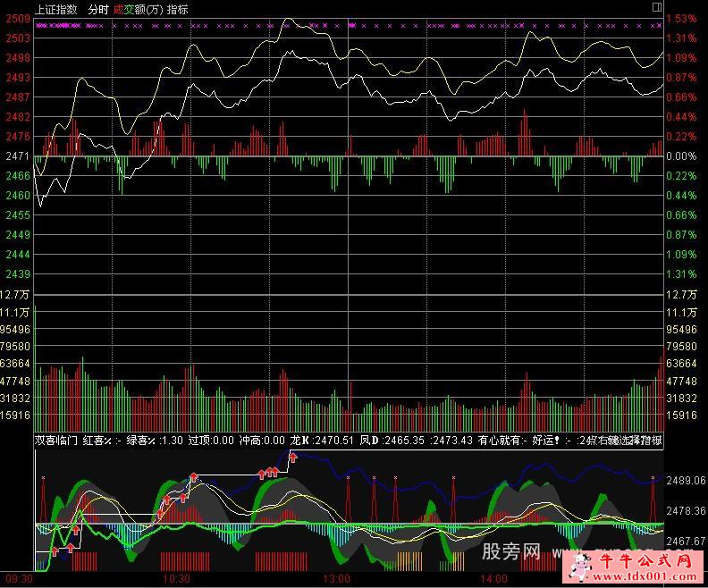Click the 13:00 time axis label
Viewport: 708px width, 588px height.
pyautogui.click(x=335, y=579)
